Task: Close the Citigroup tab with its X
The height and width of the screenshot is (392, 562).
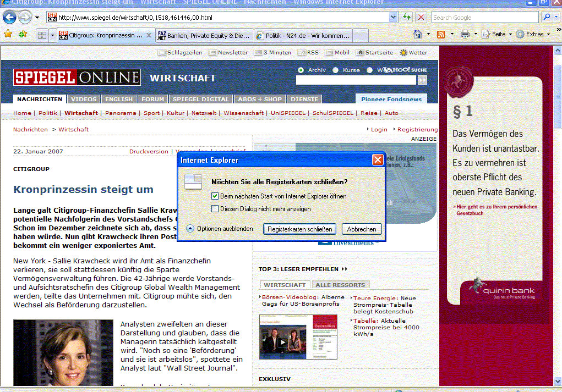Action: 149,35
